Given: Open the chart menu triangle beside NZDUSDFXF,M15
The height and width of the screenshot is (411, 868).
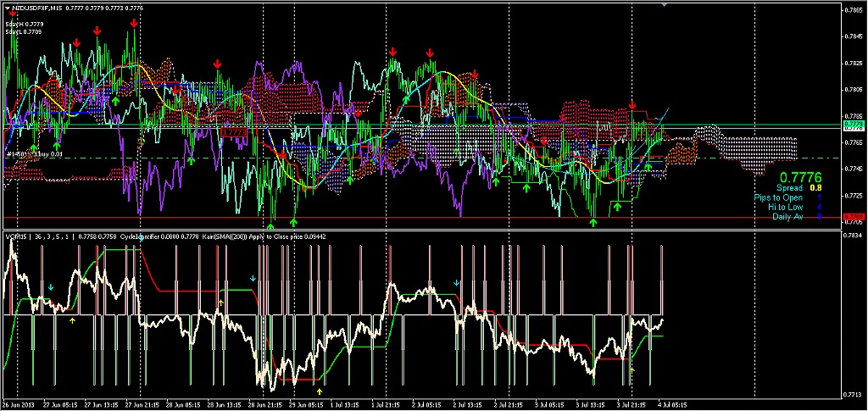Looking at the screenshot, I should tap(6, 7).
